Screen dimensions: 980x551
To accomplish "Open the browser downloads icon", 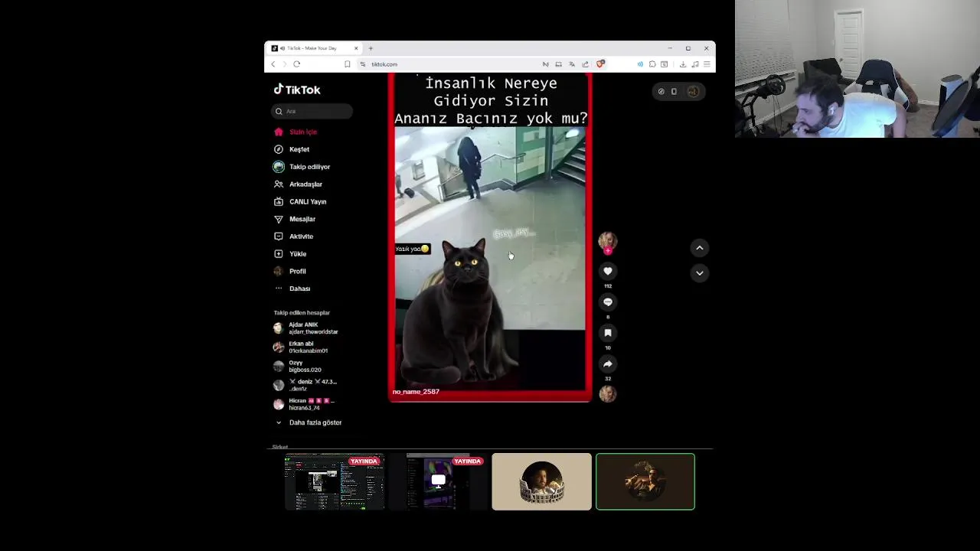I will (x=683, y=64).
